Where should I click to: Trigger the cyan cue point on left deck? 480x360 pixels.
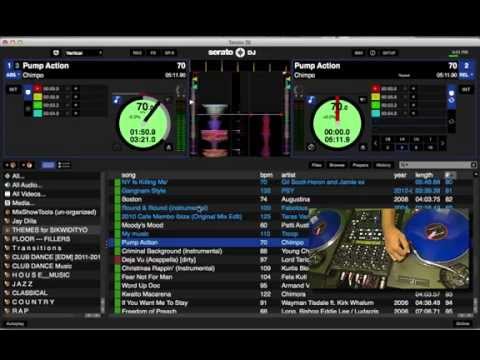click(x=37, y=114)
